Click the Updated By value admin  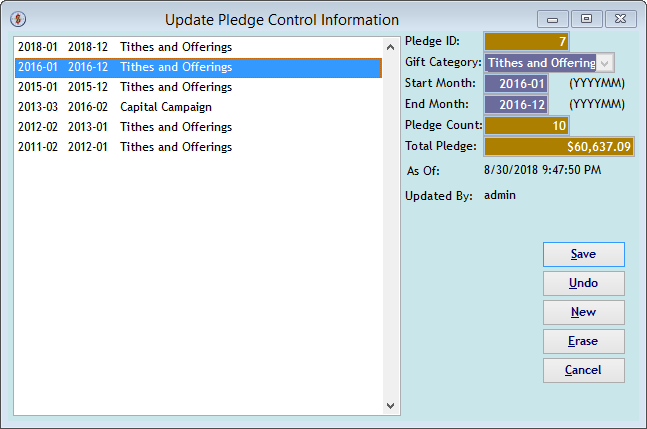(500, 195)
